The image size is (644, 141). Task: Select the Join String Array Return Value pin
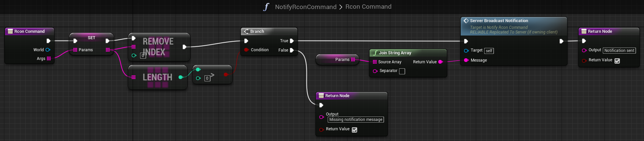[441, 62]
